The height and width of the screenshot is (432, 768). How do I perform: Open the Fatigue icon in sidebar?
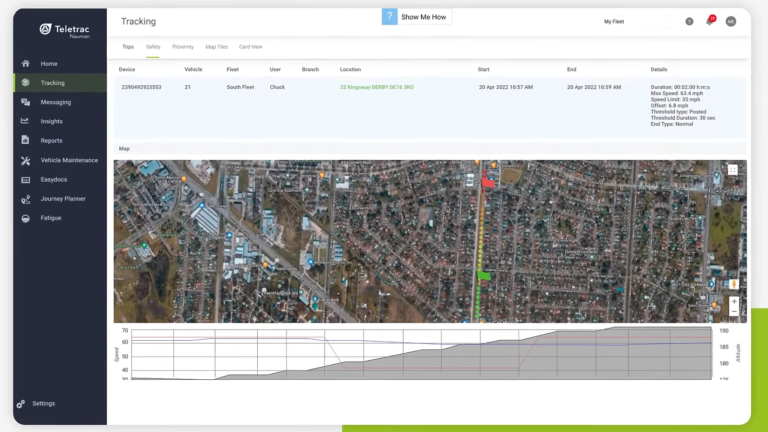(x=24, y=218)
